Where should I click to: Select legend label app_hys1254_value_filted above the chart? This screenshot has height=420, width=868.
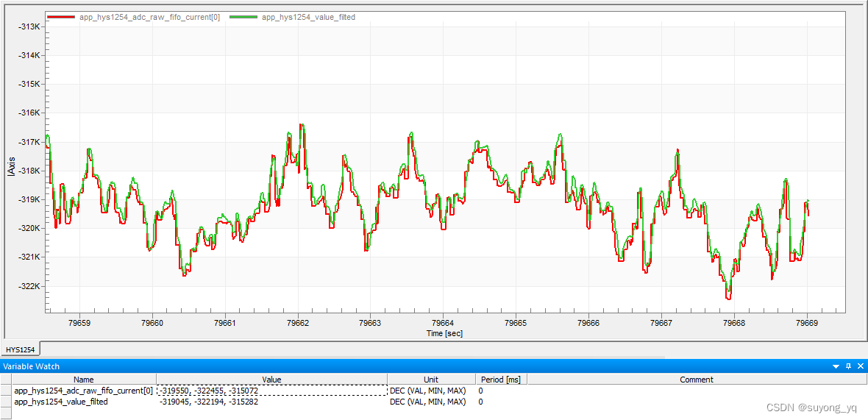tap(308, 17)
